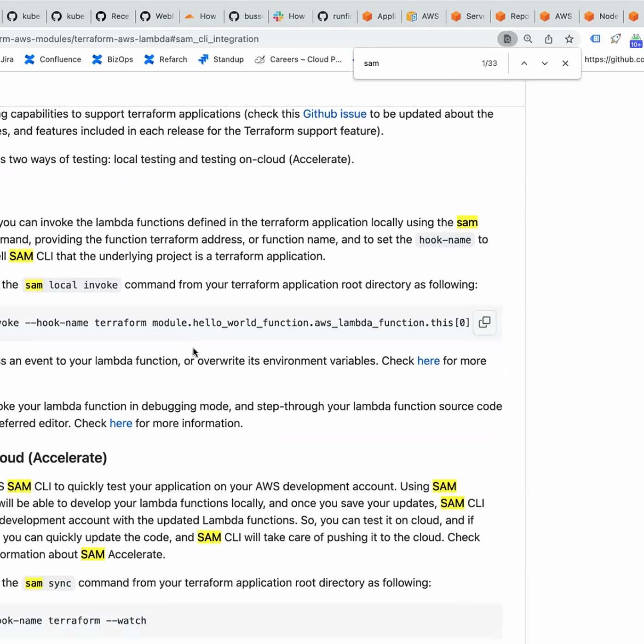Screen dimensions: 644x644
Task: Click the zoom magnifier icon in address bar
Action: (528, 39)
